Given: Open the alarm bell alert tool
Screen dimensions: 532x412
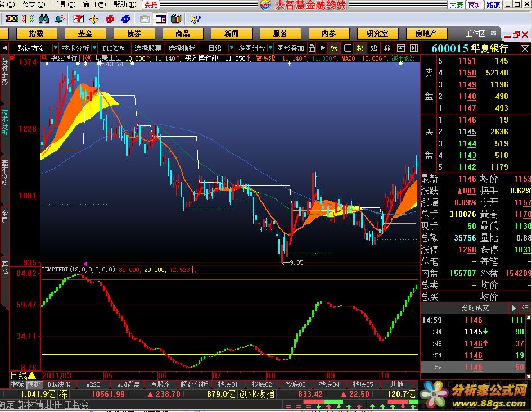Looking at the screenshot, I should pos(60,19).
